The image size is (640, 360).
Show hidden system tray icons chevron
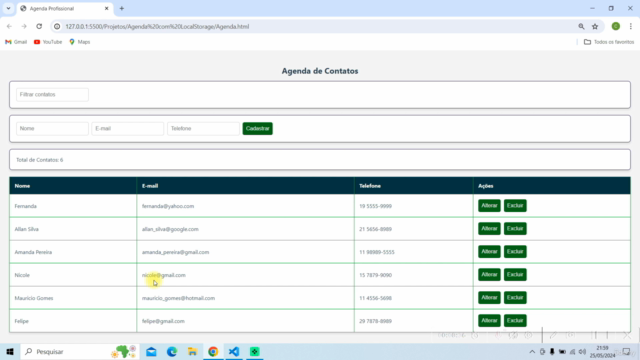(532, 352)
